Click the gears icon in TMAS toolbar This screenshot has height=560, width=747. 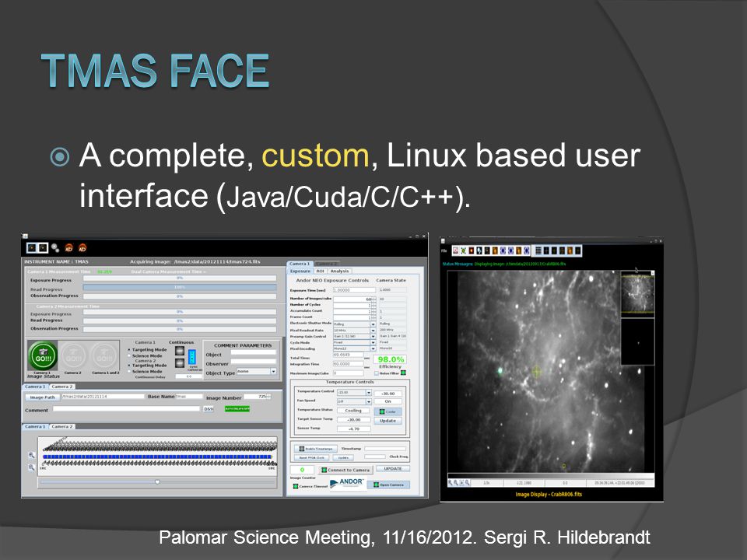click(x=55, y=247)
